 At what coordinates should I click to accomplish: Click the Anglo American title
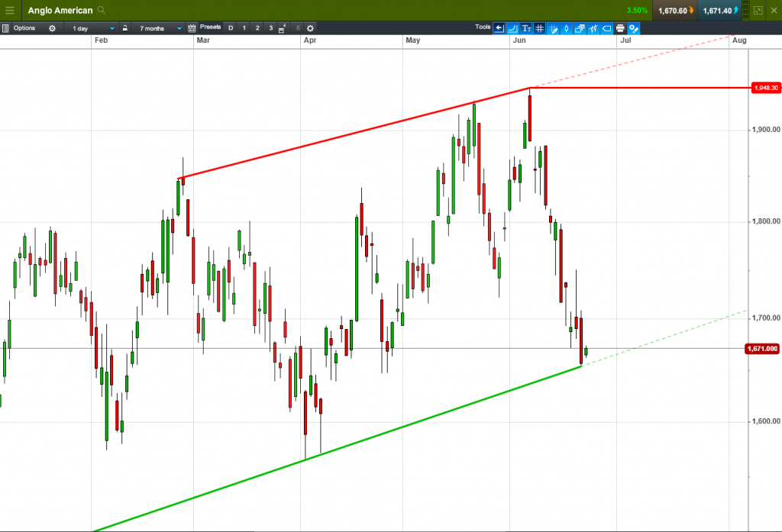pos(60,11)
